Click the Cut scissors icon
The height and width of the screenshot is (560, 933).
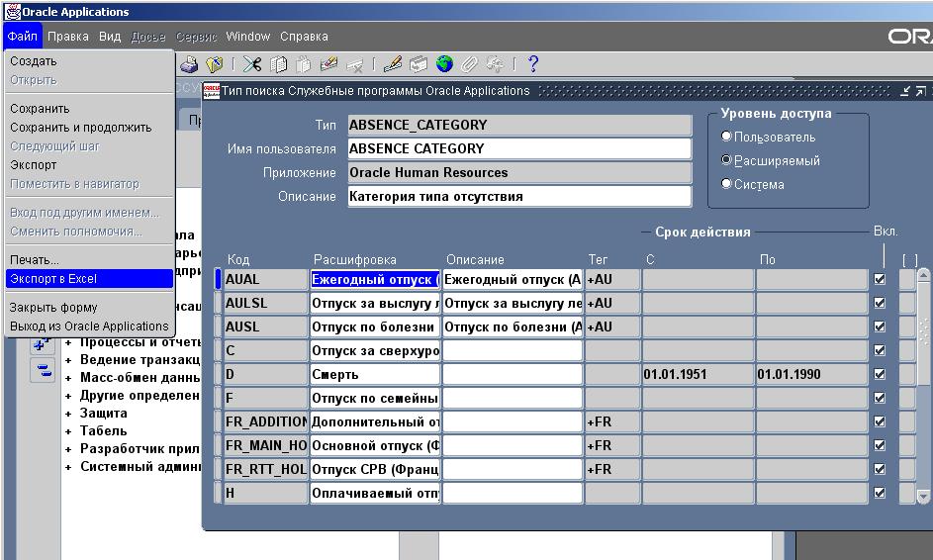point(252,64)
